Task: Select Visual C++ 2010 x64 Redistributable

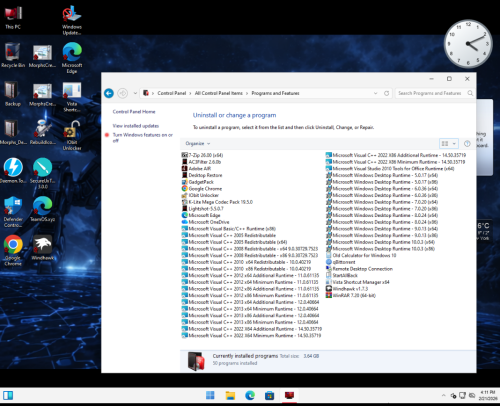Action: (x=246, y=262)
